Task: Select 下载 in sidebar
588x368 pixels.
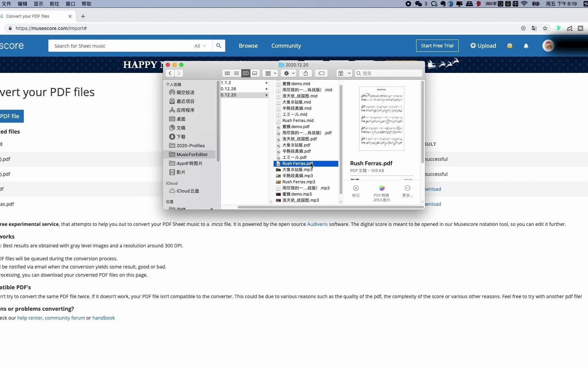Action: (181, 137)
